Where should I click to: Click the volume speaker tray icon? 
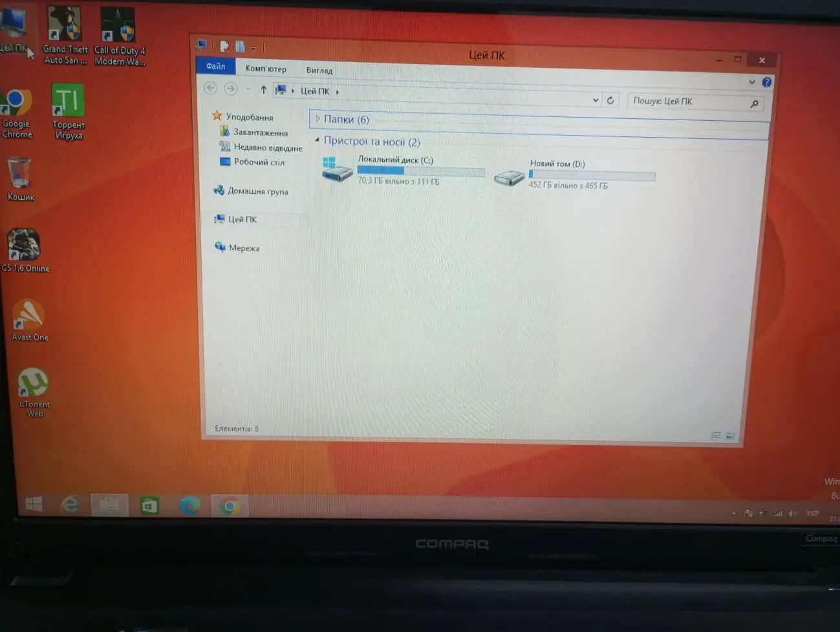pos(792,514)
